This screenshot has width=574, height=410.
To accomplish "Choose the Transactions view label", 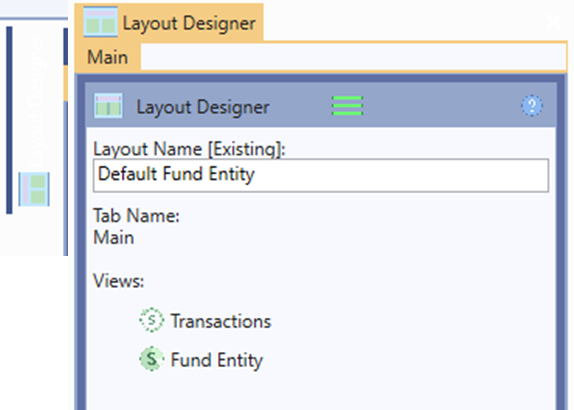I will point(221,321).
